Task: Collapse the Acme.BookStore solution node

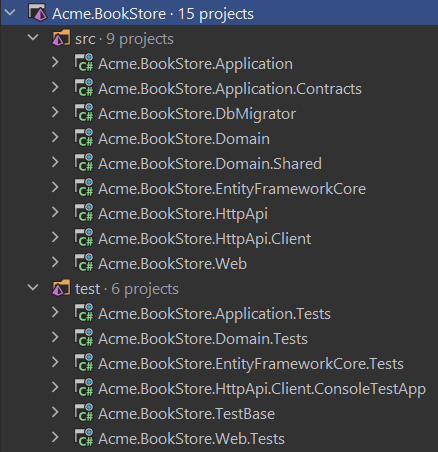Action: pos(10,13)
